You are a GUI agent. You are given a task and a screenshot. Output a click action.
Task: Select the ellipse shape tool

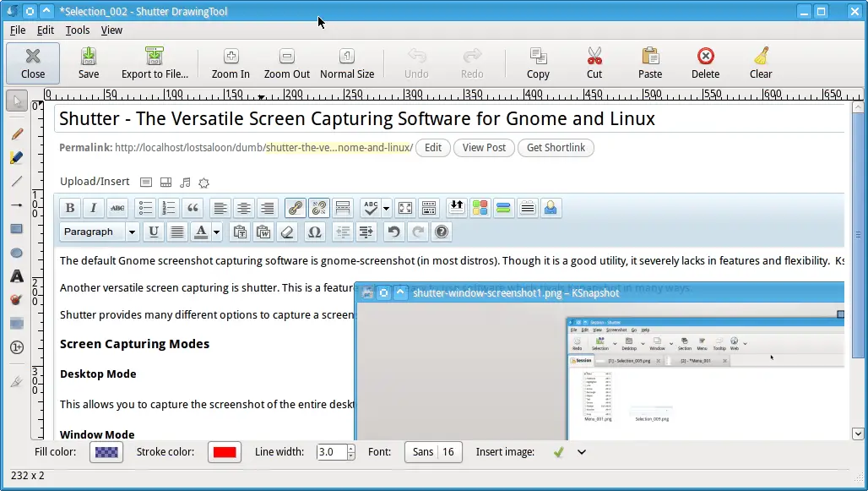(17, 253)
